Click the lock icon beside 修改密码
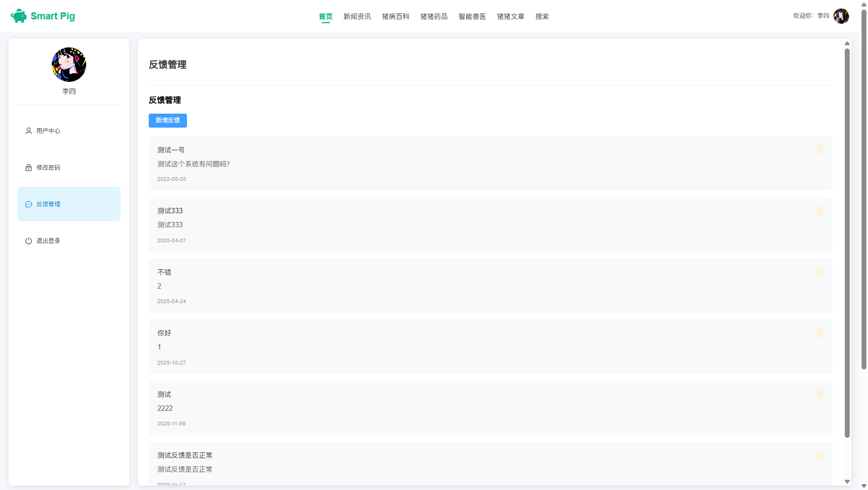 click(29, 167)
